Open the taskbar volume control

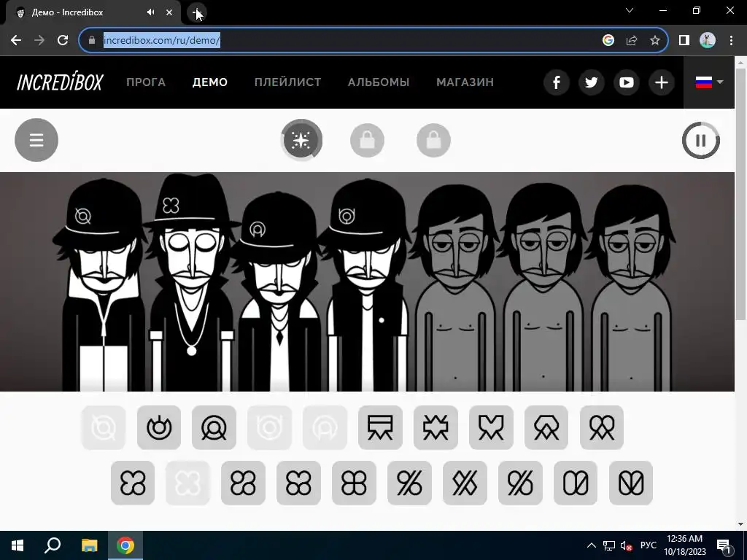(626, 545)
